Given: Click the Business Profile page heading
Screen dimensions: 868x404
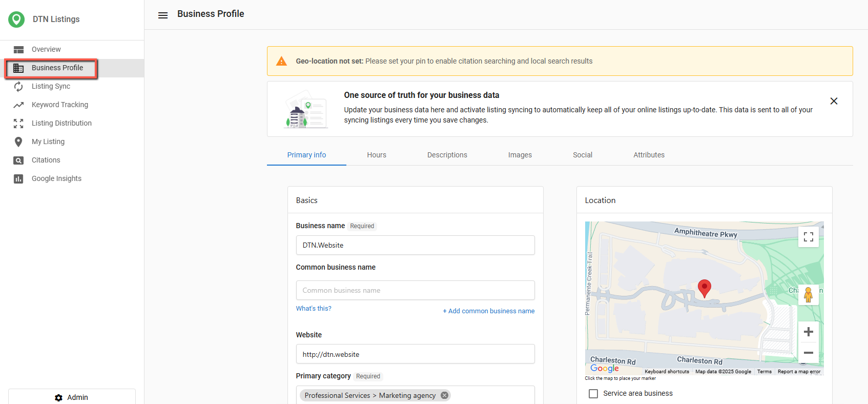Looking at the screenshot, I should pos(211,14).
